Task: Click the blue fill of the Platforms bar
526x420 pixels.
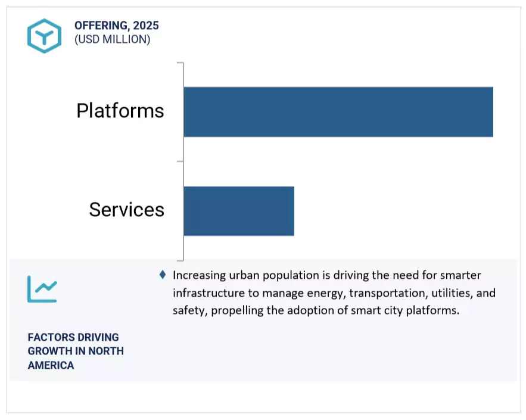Action: click(338, 112)
